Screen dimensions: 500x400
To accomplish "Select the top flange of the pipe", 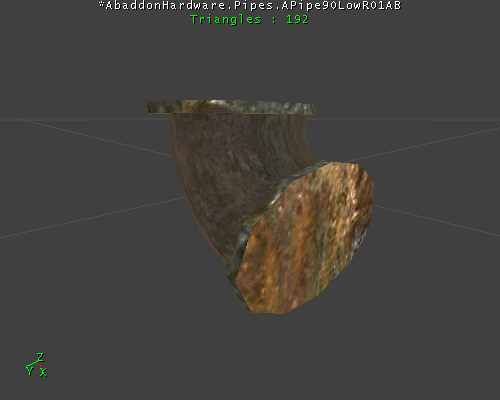I will [232, 107].
